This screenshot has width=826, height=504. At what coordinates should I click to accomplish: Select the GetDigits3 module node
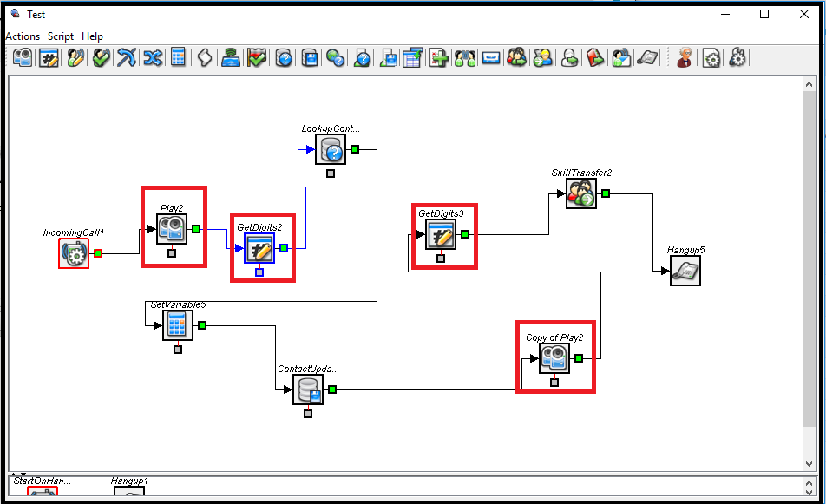coord(441,234)
